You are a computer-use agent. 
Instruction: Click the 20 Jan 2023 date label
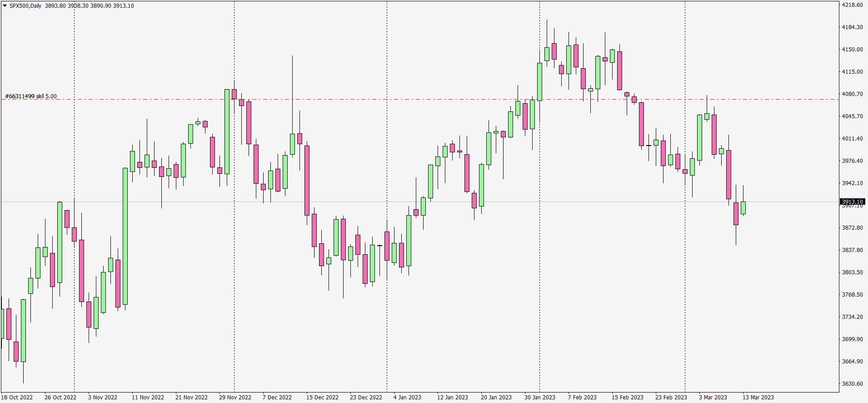pos(496,398)
